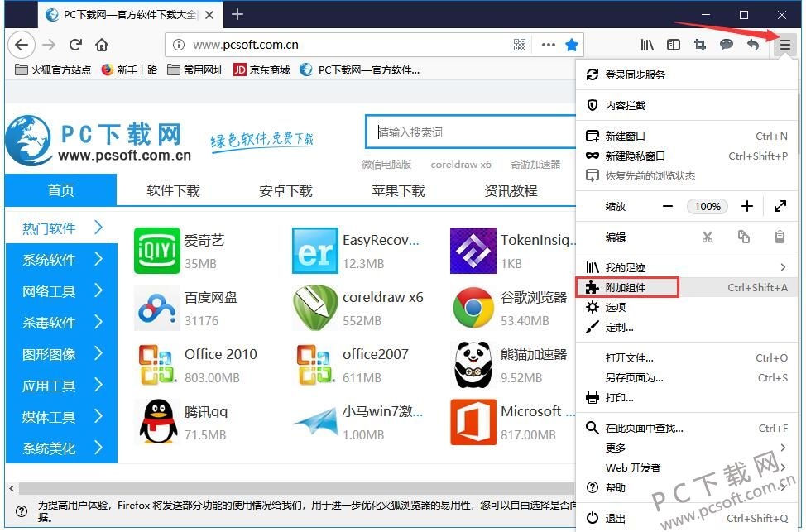Screen dimensions: 806x532
Task: Open 选项 settings menu item
Action: coord(687,308)
